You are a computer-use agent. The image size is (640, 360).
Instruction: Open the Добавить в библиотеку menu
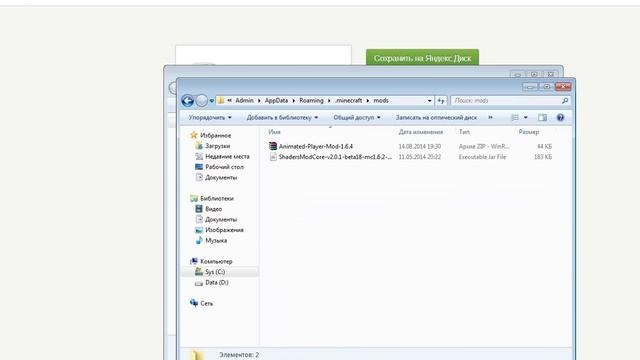point(282,118)
